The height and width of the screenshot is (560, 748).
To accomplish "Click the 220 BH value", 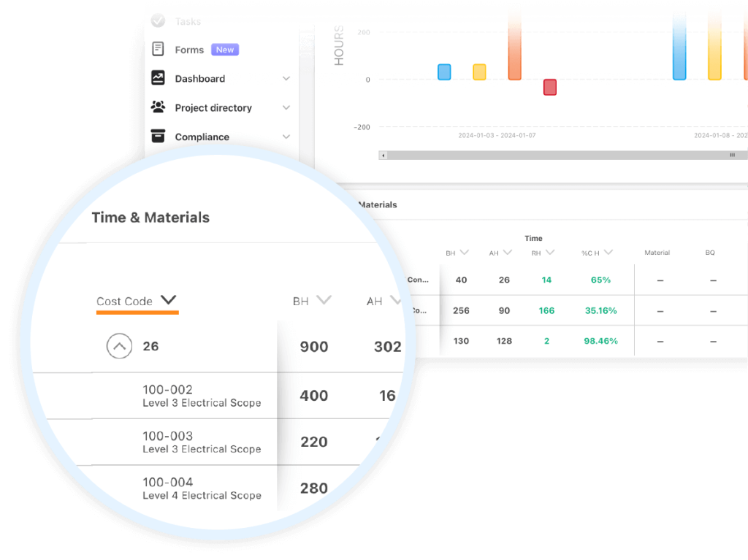I will 314,442.
